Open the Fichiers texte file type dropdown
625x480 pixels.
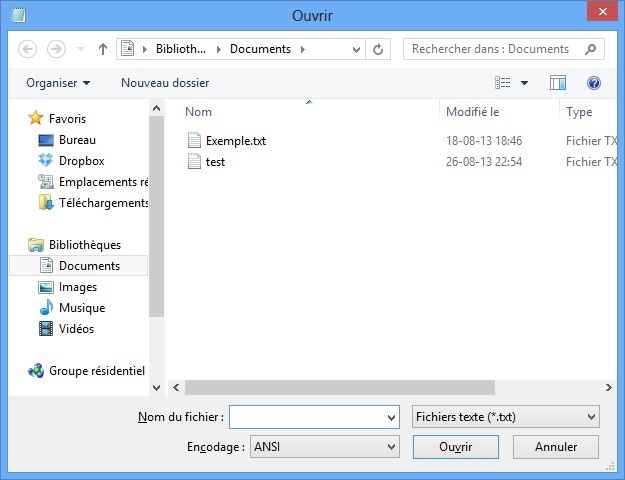coord(591,417)
